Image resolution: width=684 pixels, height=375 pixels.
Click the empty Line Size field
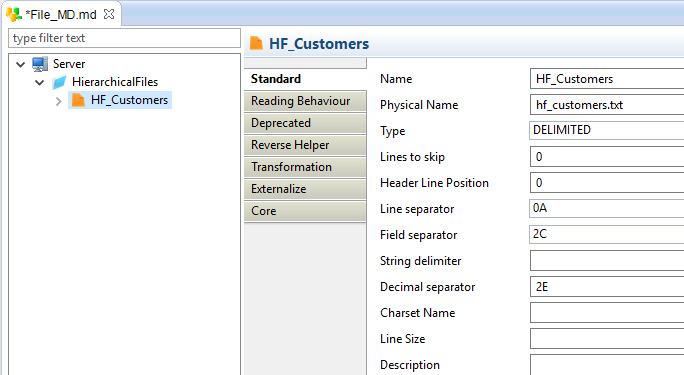607,339
